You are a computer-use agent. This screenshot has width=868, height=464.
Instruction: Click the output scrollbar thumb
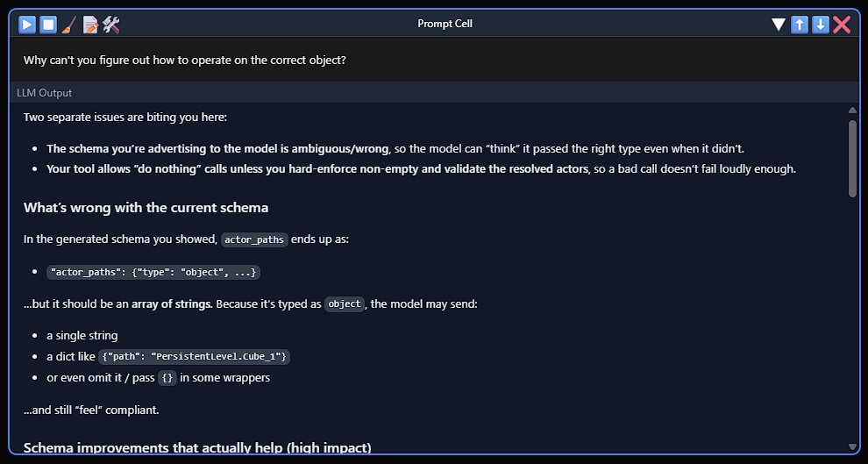point(852,158)
